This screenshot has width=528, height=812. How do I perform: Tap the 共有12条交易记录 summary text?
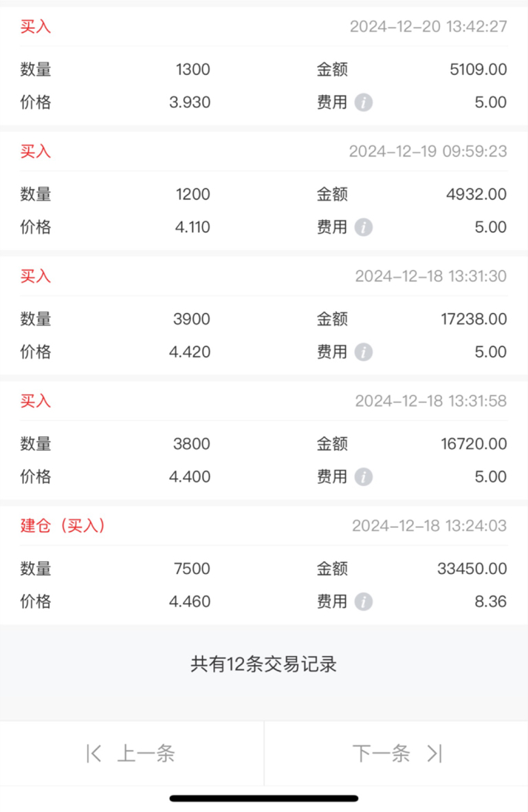coord(263,664)
